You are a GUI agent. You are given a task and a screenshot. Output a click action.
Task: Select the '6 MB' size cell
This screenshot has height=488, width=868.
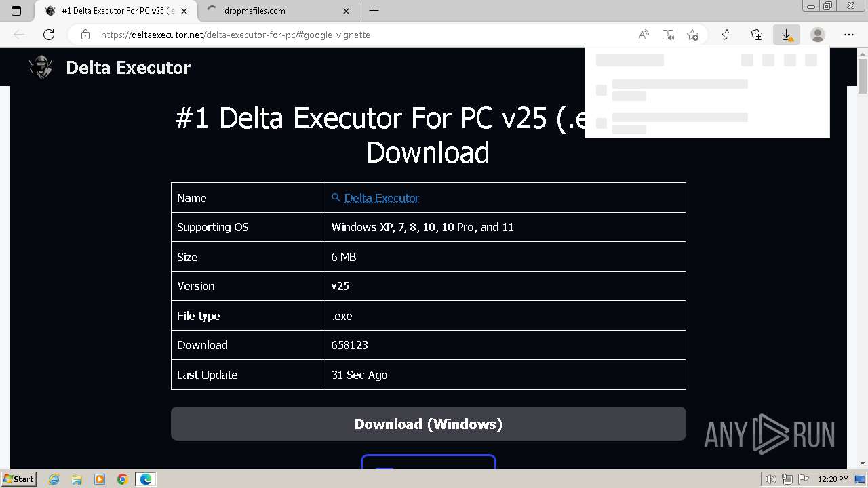[x=505, y=257]
